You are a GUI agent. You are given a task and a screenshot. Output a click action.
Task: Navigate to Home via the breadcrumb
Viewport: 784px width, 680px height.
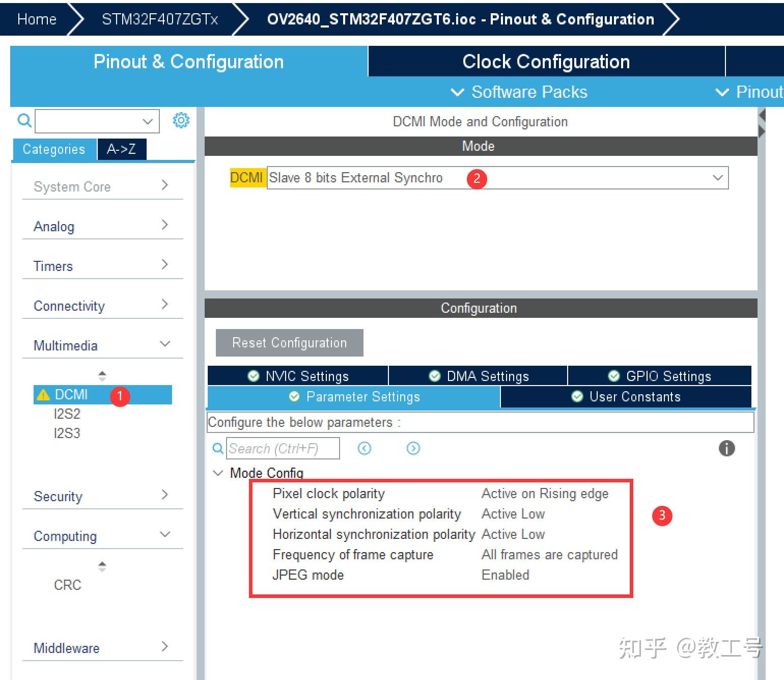[x=36, y=19]
